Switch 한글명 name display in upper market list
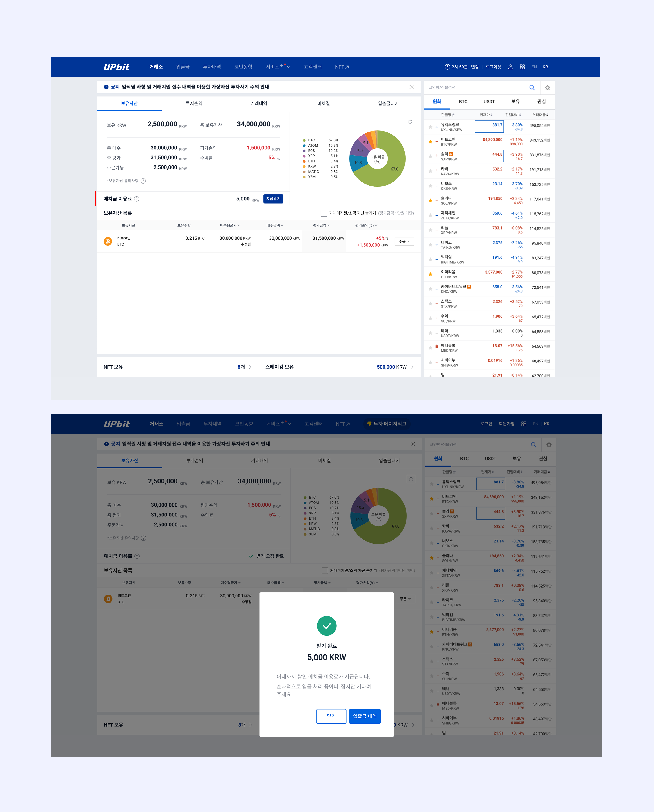 (x=448, y=115)
